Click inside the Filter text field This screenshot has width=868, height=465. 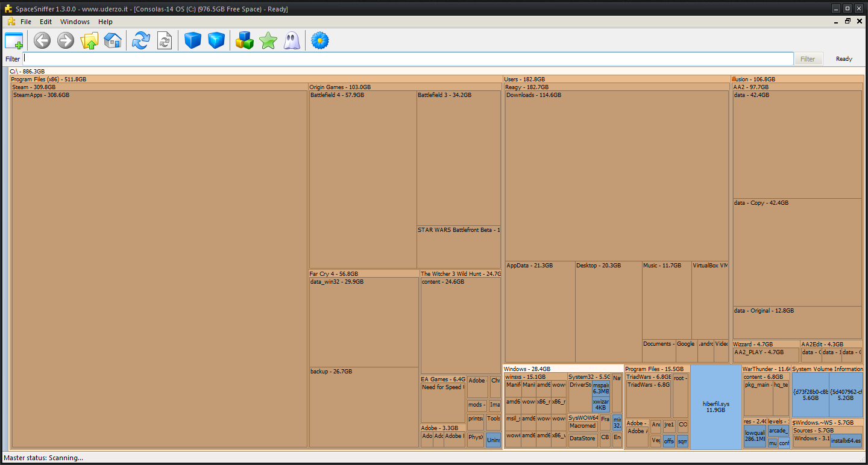(408, 58)
